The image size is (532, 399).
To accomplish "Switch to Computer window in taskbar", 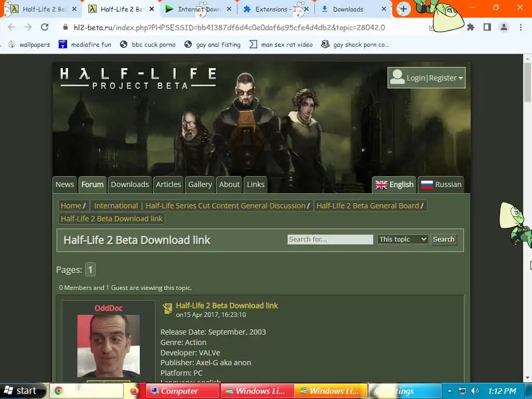I will tap(182, 391).
